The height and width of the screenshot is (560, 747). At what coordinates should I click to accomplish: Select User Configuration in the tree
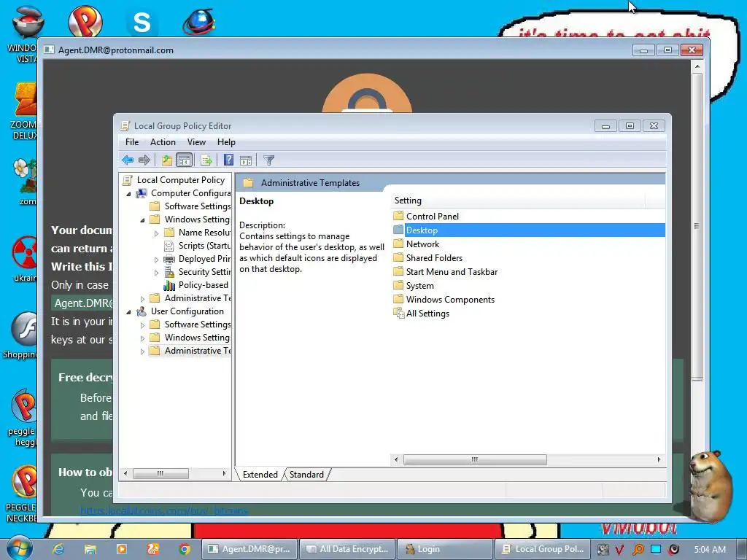(x=187, y=311)
